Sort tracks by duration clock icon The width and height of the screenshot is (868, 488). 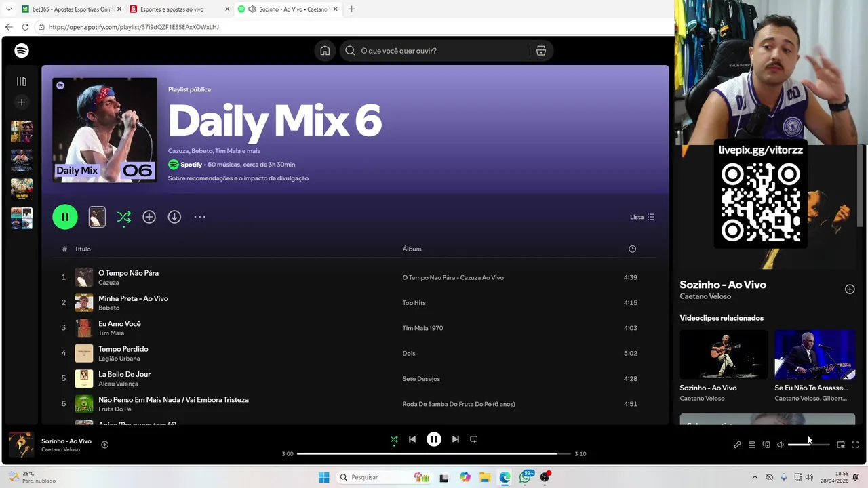(632, 249)
